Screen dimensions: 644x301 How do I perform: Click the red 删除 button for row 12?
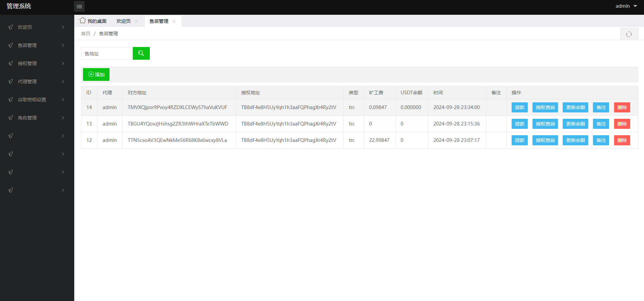click(622, 140)
